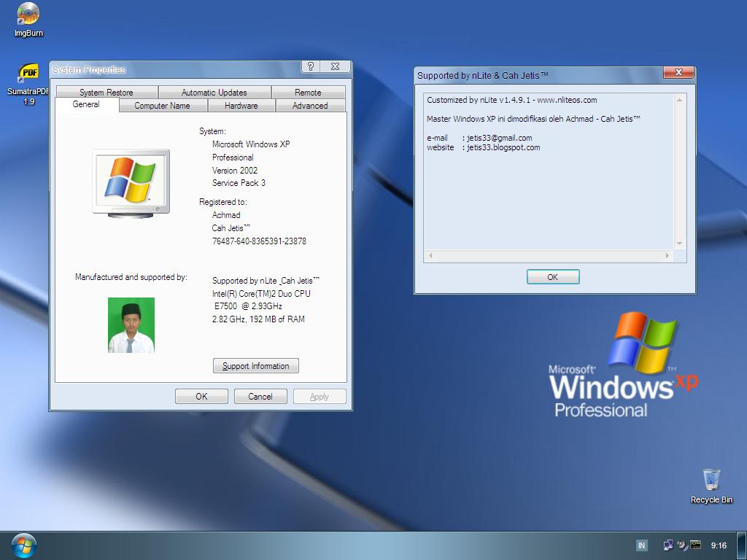Click the Task Manager CPU tray icon

pos(695,545)
